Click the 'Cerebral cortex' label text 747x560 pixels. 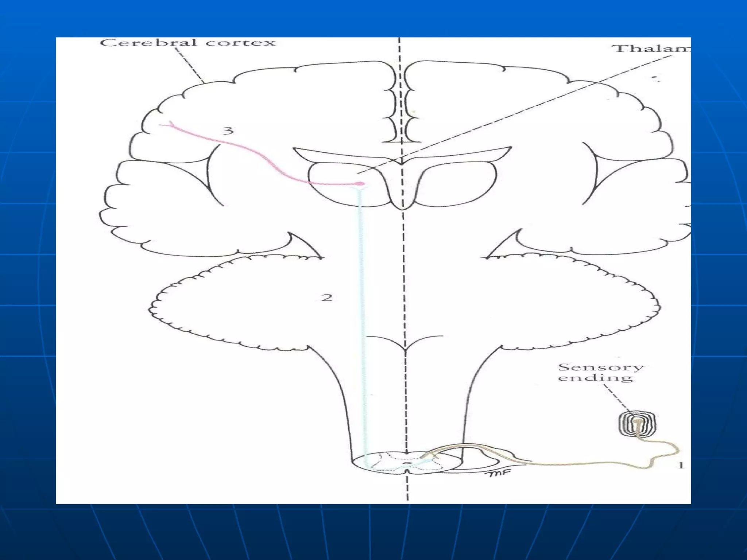tap(187, 43)
